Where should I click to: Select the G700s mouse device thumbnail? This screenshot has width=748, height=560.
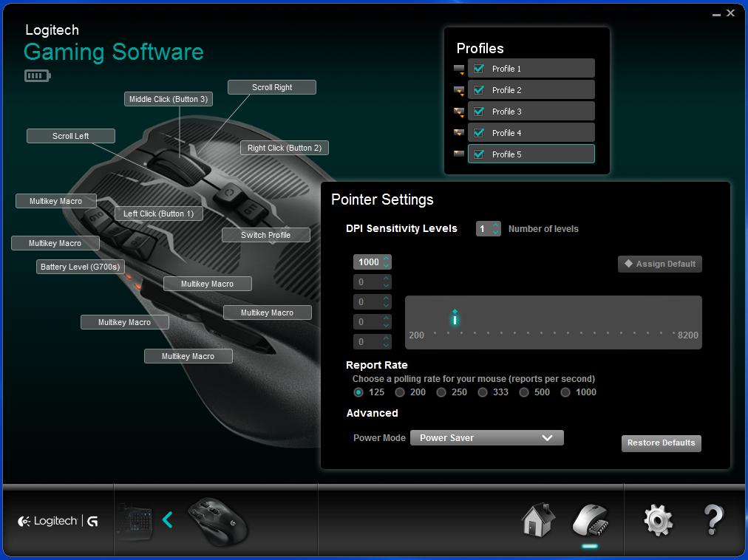point(217,521)
